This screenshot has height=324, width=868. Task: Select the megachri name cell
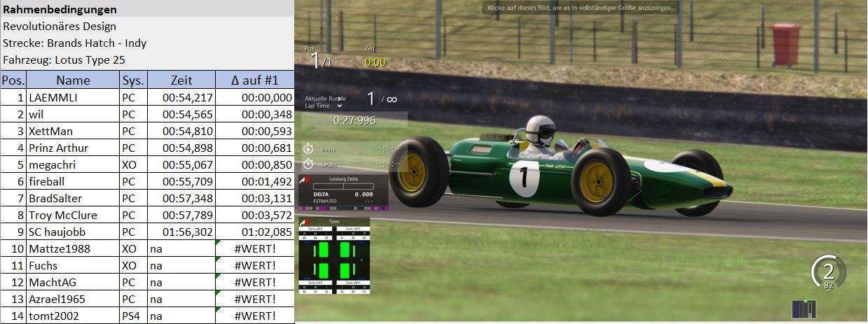73,164
